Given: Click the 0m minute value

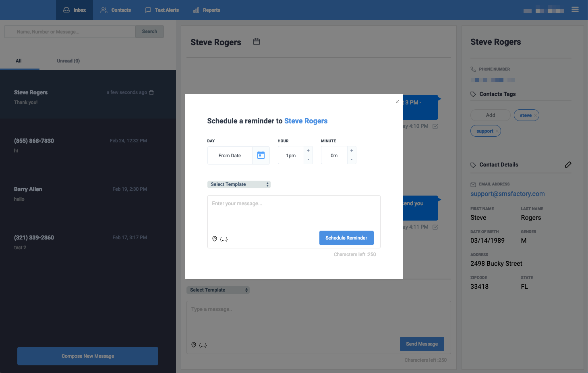Looking at the screenshot, I should pos(334,156).
